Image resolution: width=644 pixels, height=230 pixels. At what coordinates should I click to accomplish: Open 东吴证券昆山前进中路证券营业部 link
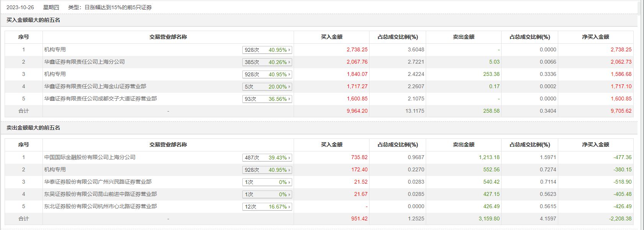100,194
